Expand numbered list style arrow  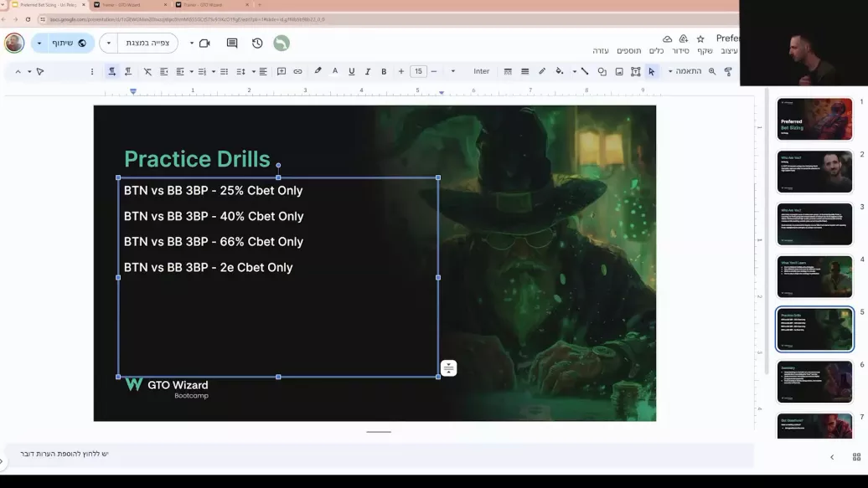point(192,71)
